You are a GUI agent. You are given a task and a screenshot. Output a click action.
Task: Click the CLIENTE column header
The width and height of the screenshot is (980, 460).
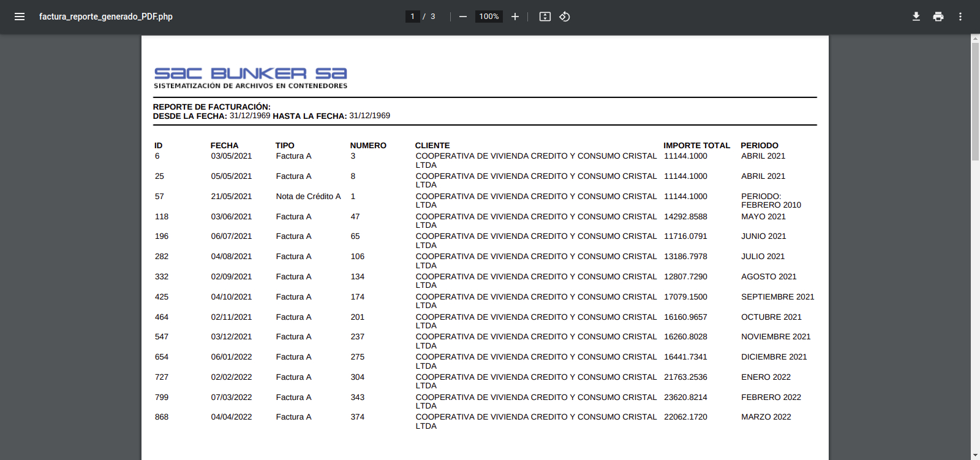coord(432,146)
